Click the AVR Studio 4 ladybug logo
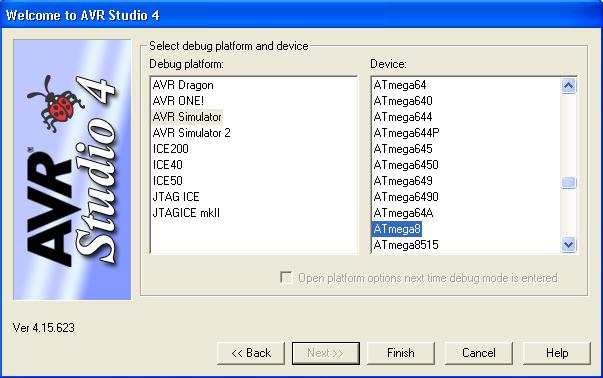This screenshot has height=378, width=603. point(72,170)
